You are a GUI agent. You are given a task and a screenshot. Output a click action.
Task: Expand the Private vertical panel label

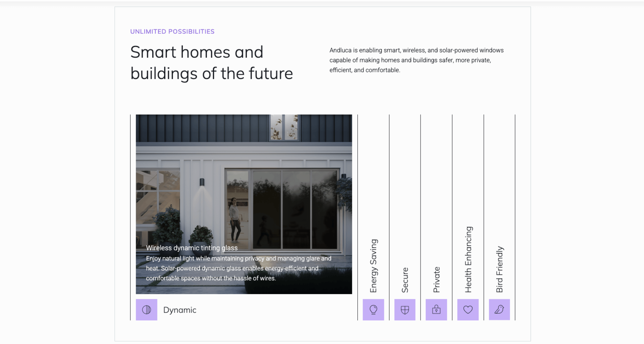[x=437, y=279]
